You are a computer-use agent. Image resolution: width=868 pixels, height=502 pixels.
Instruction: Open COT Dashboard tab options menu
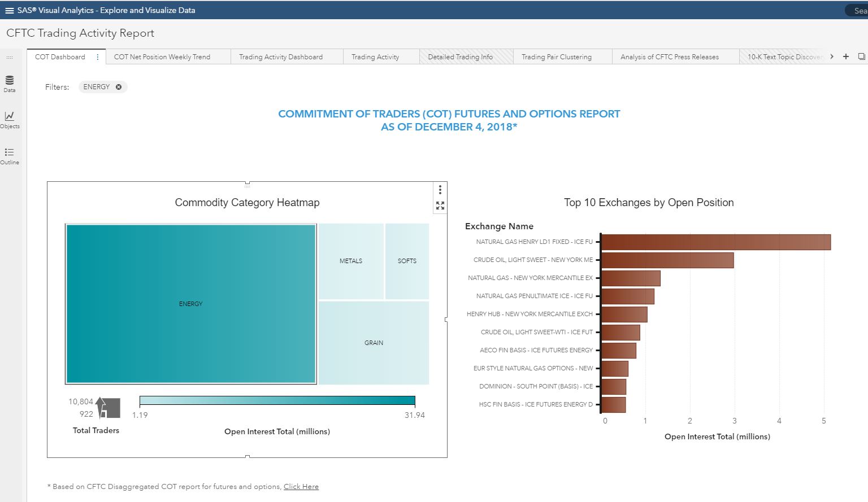(x=98, y=57)
